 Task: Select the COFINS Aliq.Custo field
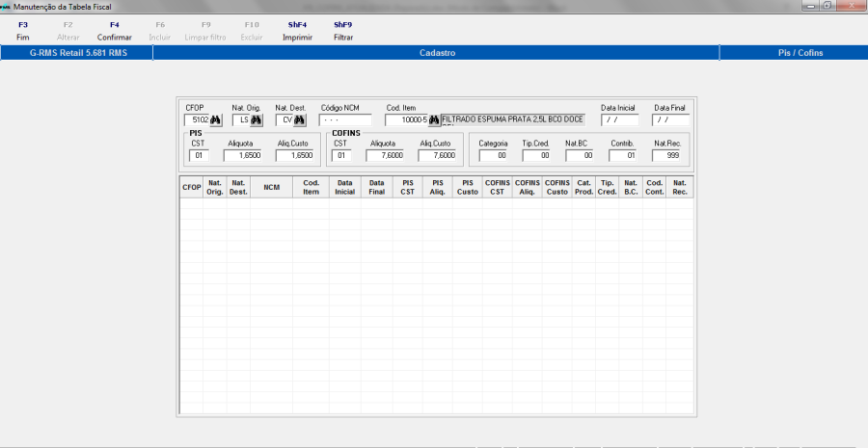point(437,155)
